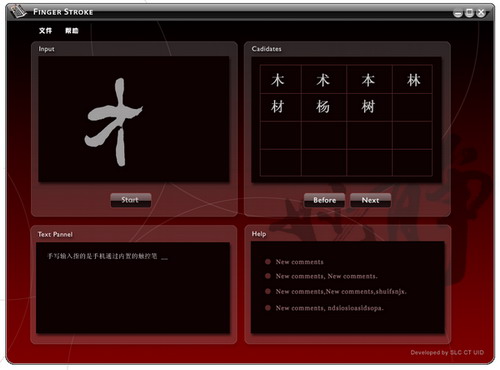Select candidate character 杨
Screen dimensions: 500x370
323,107
